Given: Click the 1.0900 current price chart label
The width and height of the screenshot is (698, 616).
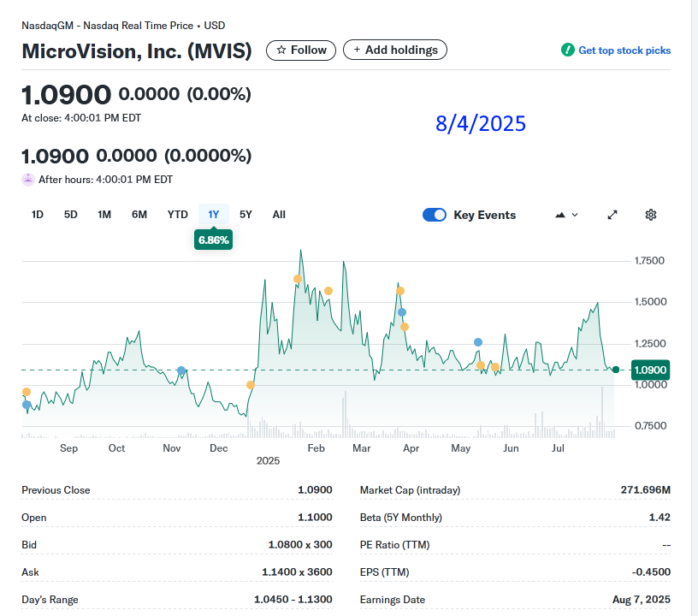Looking at the screenshot, I should [650, 370].
